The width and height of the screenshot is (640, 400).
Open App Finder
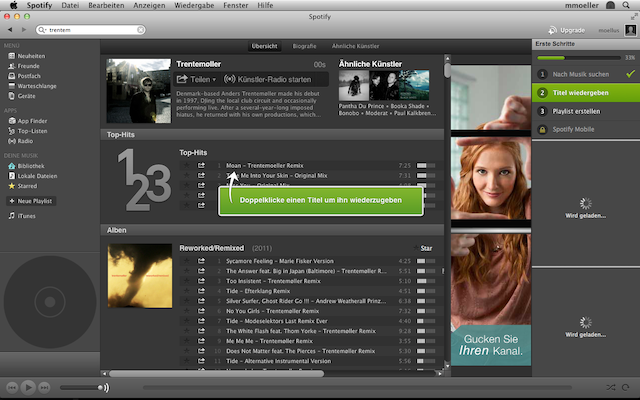tap(28, 121)
